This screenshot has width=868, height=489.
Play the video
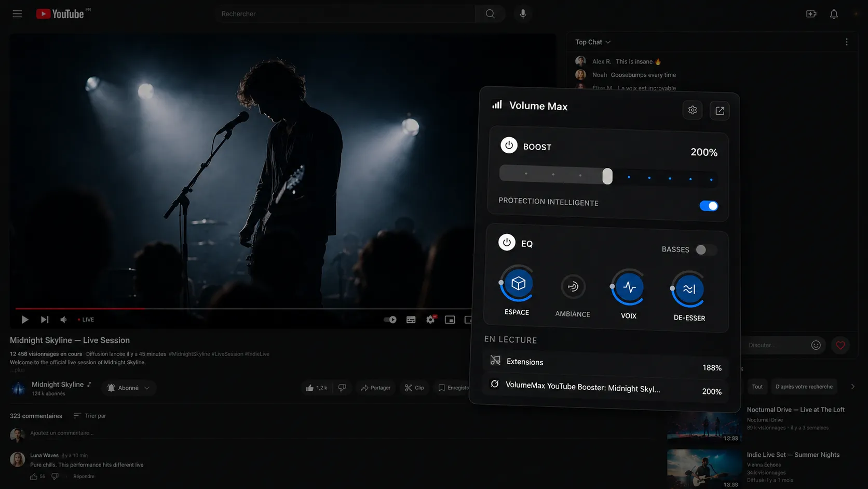(x=25, y=320)
